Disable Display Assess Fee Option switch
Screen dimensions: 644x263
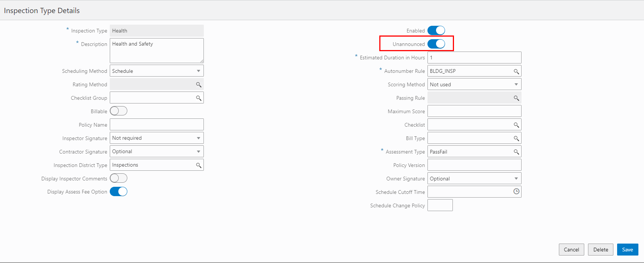[119, 192]
